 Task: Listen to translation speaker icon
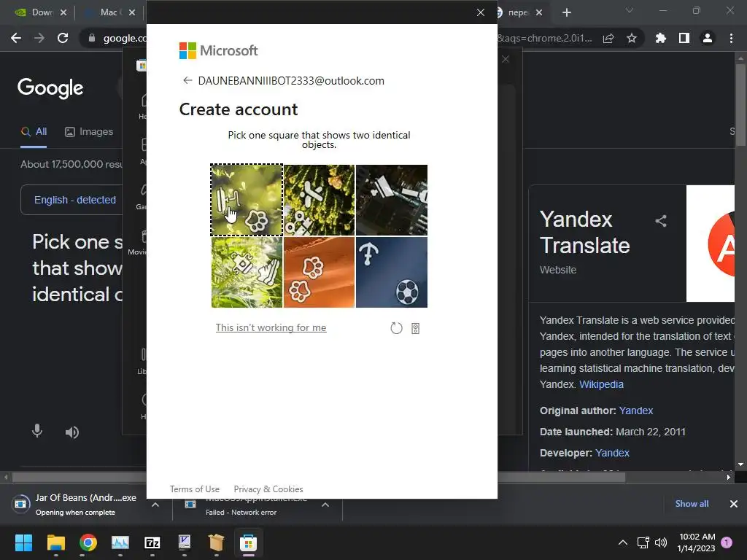tap(72, 432)
